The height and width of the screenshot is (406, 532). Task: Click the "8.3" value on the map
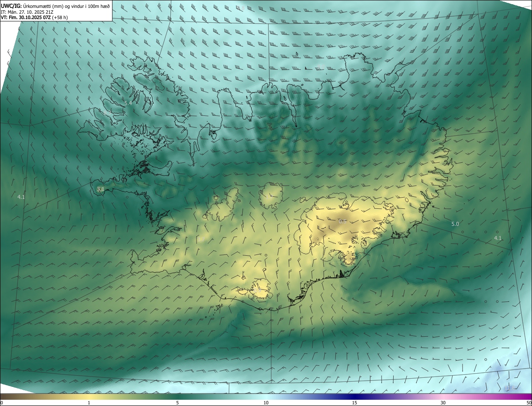pos(108,113)
